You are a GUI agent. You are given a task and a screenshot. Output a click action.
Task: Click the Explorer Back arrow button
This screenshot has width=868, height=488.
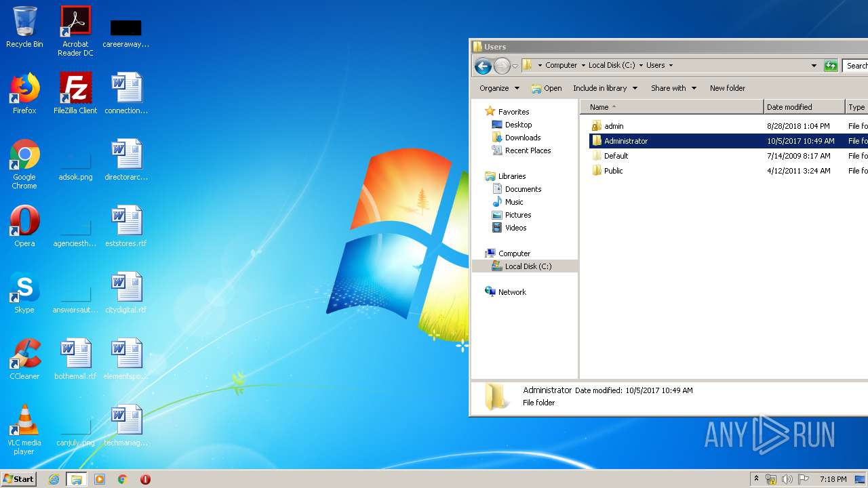coord(483,66)
